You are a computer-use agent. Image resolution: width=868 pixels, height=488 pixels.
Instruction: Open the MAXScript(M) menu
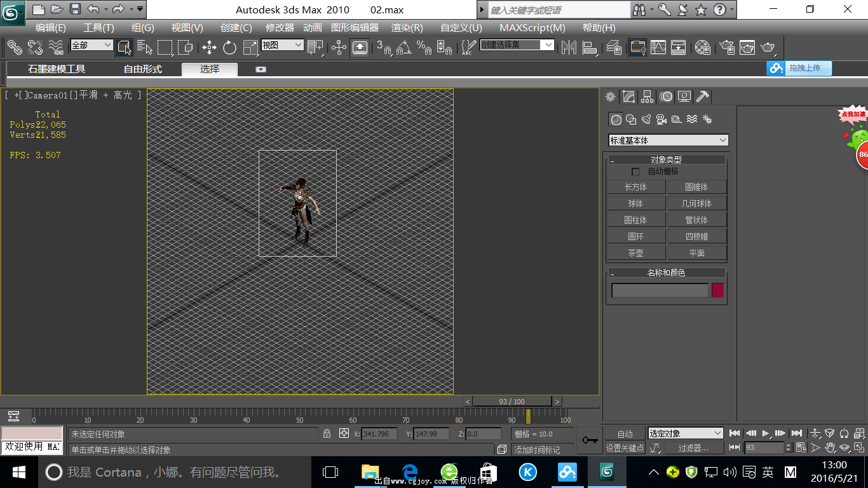(532, 28)
